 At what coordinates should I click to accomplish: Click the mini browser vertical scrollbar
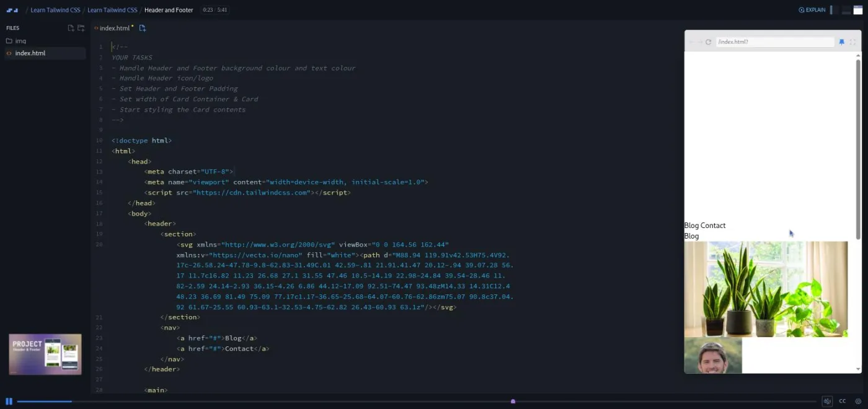pos(858,149)
